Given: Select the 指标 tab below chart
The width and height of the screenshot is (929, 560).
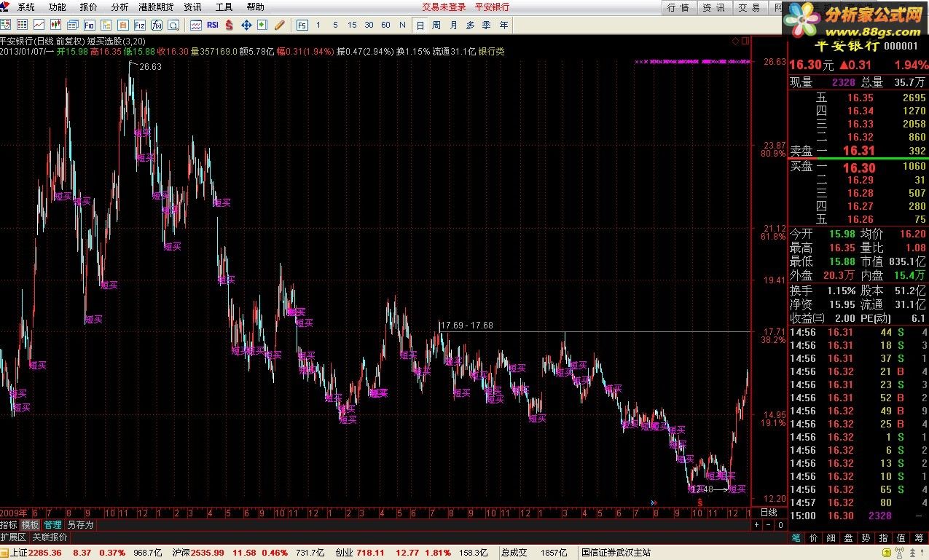Looking at the screenshot, I should pos(9,524).
